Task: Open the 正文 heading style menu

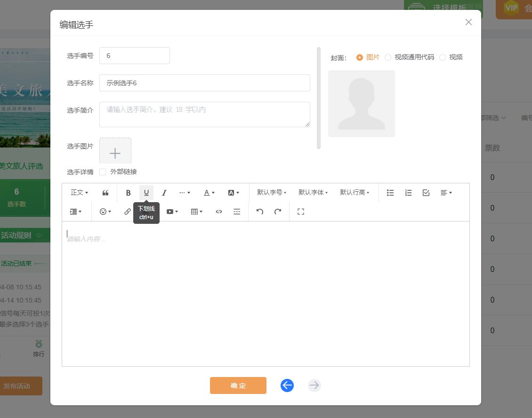Action: tap(79, 193)
